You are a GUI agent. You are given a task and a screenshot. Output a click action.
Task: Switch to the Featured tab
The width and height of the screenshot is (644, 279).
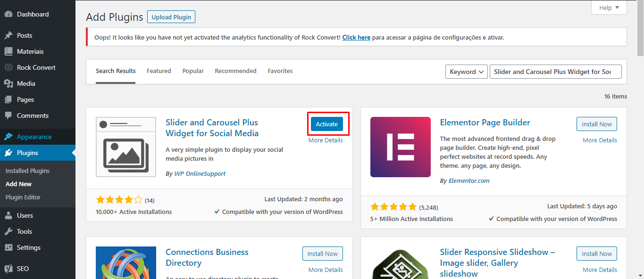pos(159,71)
